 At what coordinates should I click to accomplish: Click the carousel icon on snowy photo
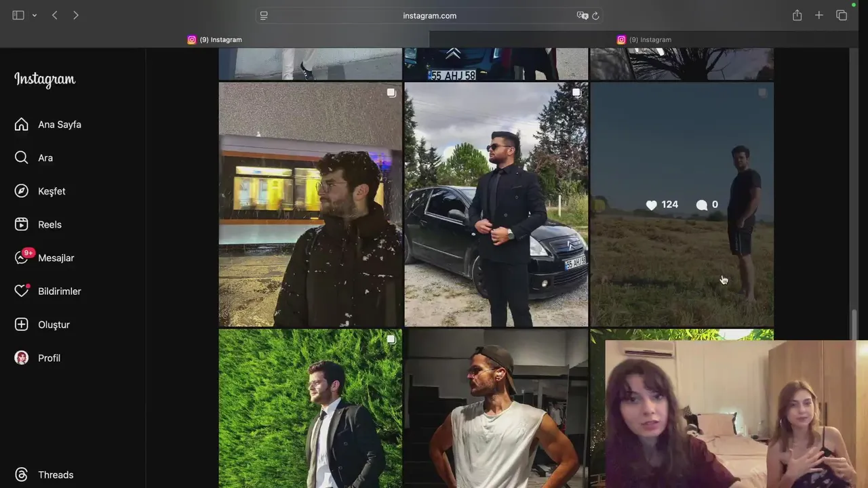[391, 93]
